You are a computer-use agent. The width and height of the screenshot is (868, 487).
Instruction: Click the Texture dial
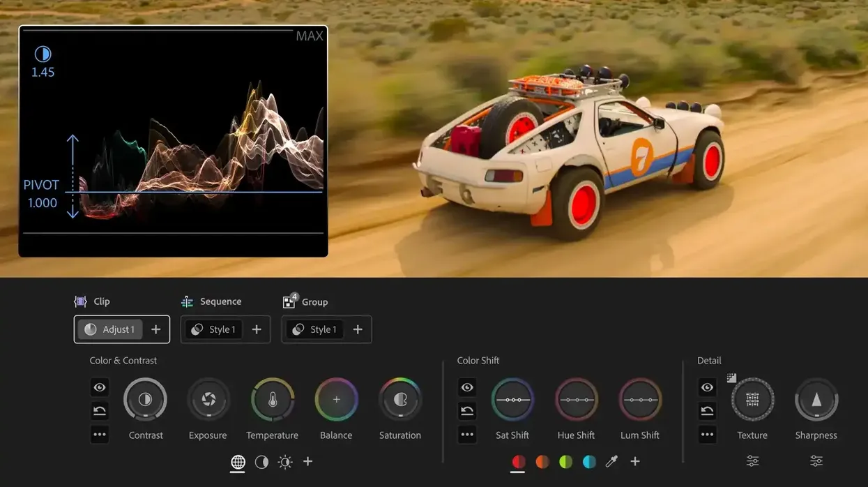point(752,400)
